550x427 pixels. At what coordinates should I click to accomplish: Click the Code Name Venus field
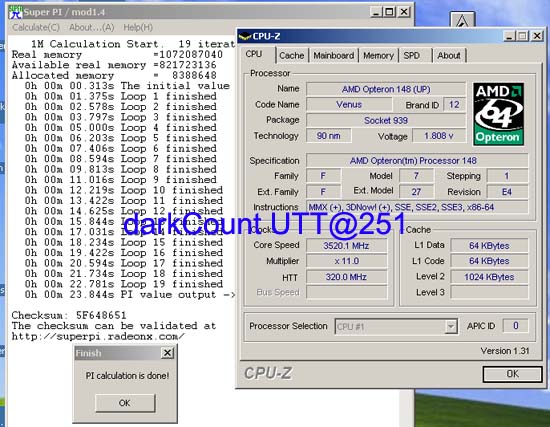tap(349, 105)
